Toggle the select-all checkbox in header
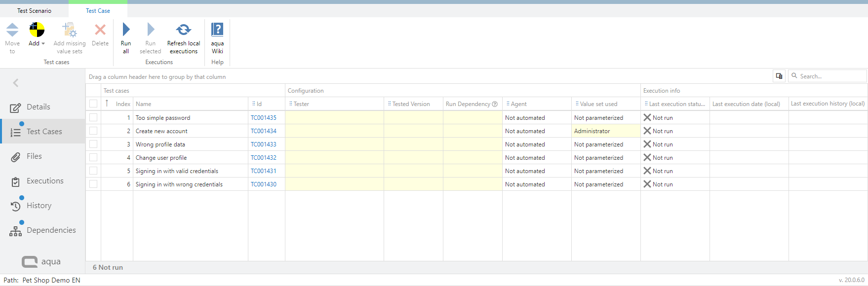This screenshot has height=286, width=868. click(93, 104)
